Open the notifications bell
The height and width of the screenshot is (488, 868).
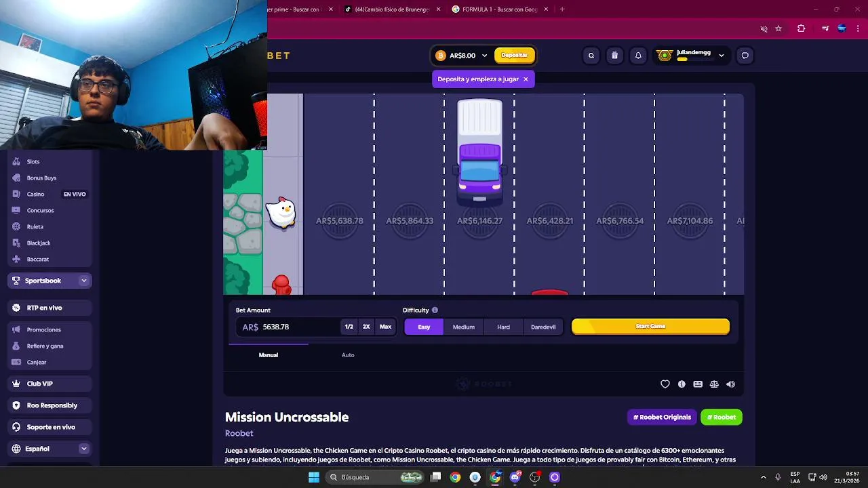pyautogui.click(x=638, y=56)
